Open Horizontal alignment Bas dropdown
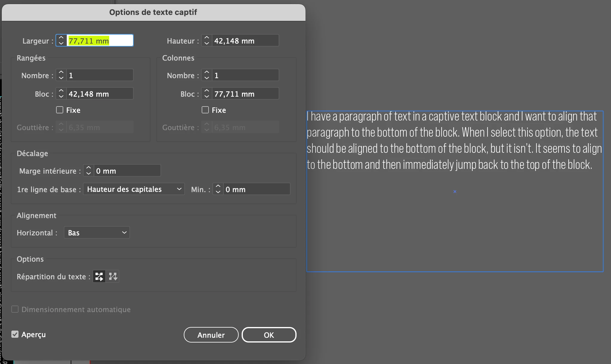 coord(97,233)
